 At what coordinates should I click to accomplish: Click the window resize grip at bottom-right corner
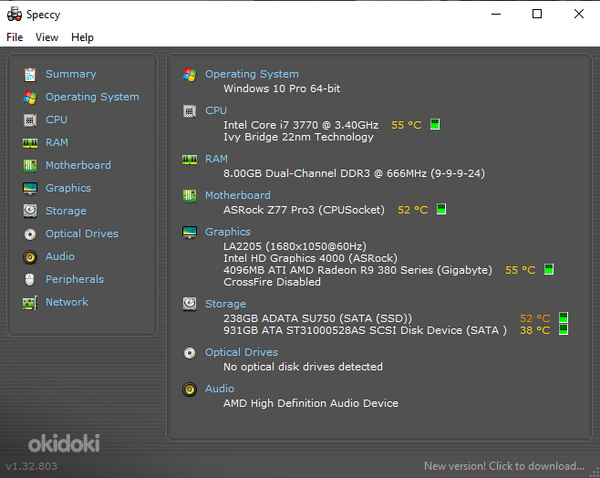click(595, 473)
